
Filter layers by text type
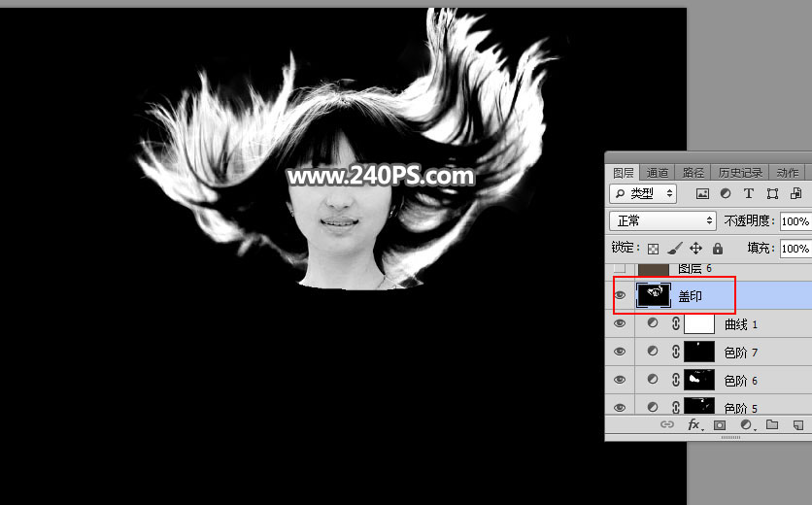(749, 194)
